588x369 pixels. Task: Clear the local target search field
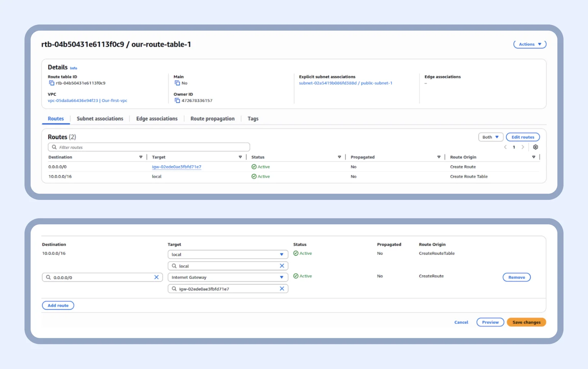[x=282, y=266]
